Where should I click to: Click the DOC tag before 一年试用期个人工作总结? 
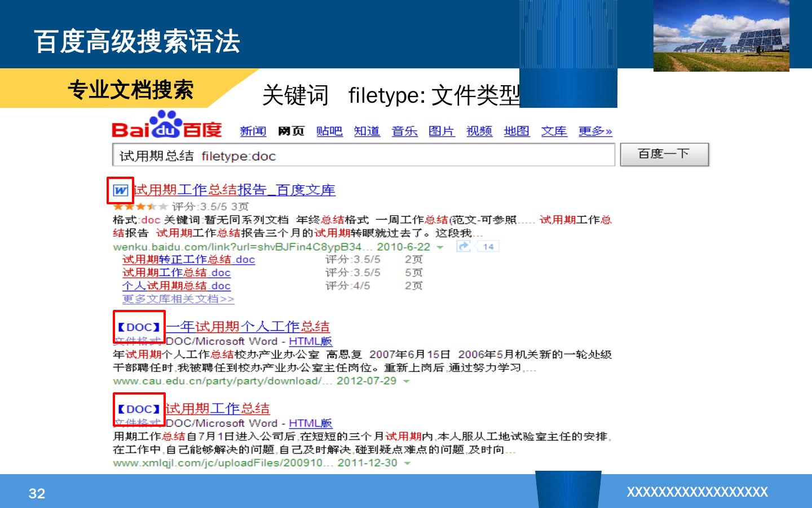pyautogui.click(x=139, y=327)
